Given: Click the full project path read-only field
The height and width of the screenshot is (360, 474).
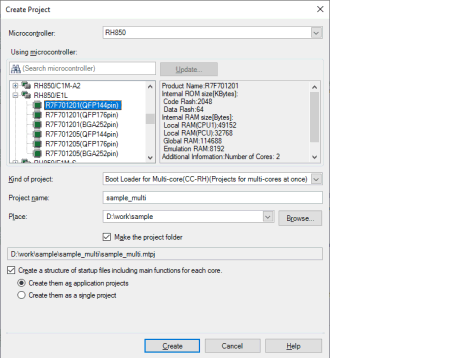Looking at the screenshot, I should [165, 254].
